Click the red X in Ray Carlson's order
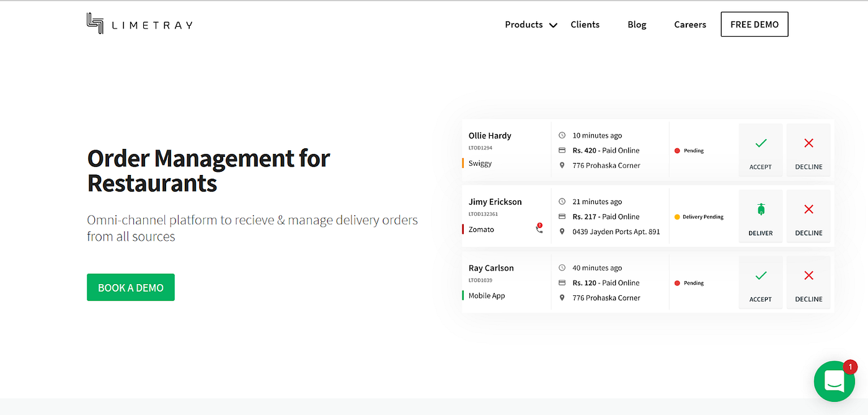Screen dimensions: 868x415 (808, 275)
